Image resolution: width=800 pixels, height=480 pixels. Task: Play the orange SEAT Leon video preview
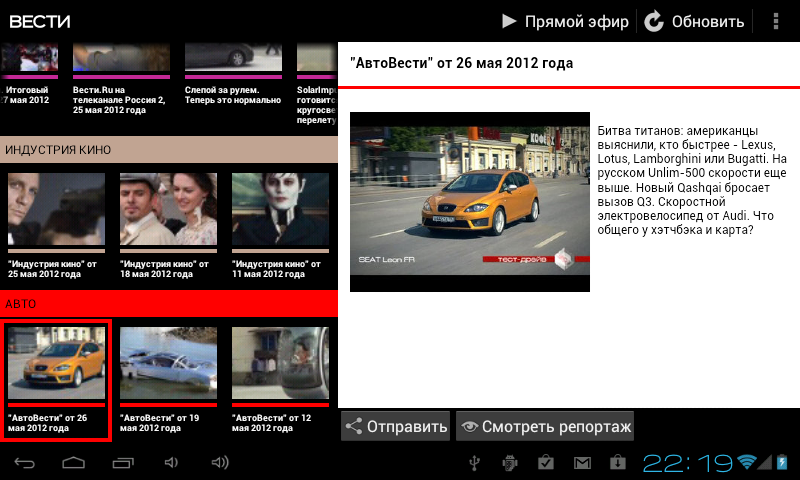click(470, 202)
